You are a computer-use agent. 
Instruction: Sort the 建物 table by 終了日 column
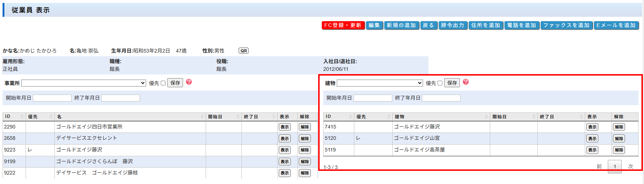click(x=560, y=117)
